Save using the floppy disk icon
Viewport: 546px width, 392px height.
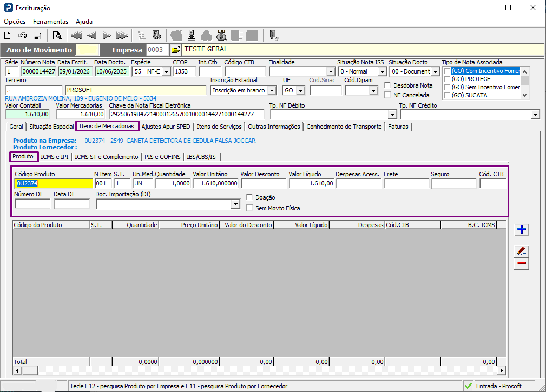tap(37, 36)
